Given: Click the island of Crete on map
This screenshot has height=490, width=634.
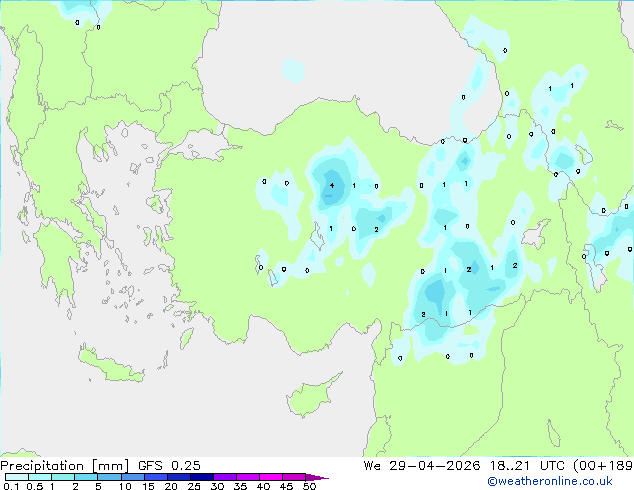Looking at the screenshot, I should (x=111, y=364).
